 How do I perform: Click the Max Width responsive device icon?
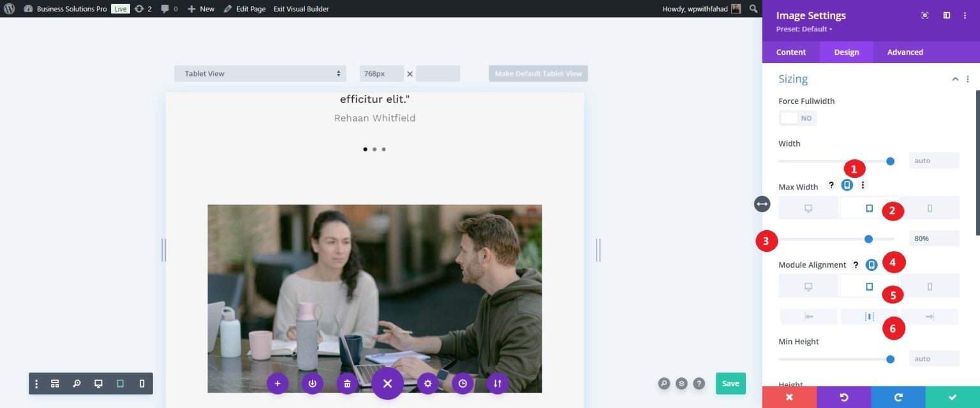847,185
